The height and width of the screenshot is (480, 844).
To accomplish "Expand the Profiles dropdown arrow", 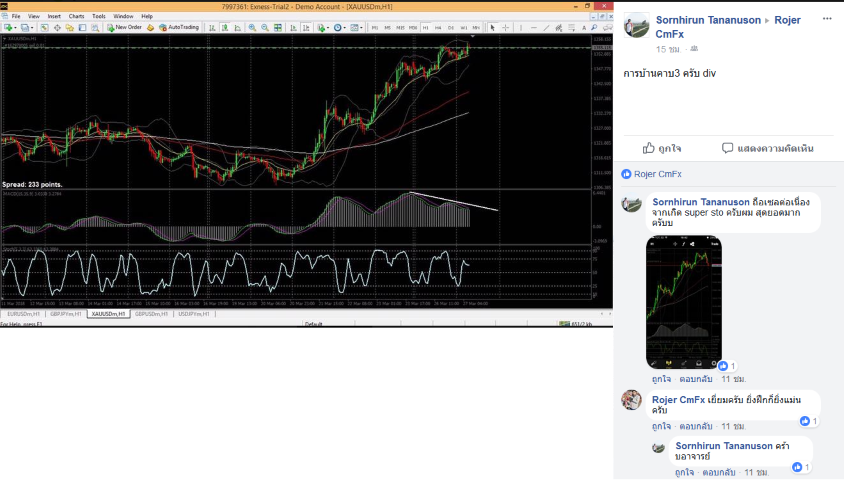I will point(32,28).
